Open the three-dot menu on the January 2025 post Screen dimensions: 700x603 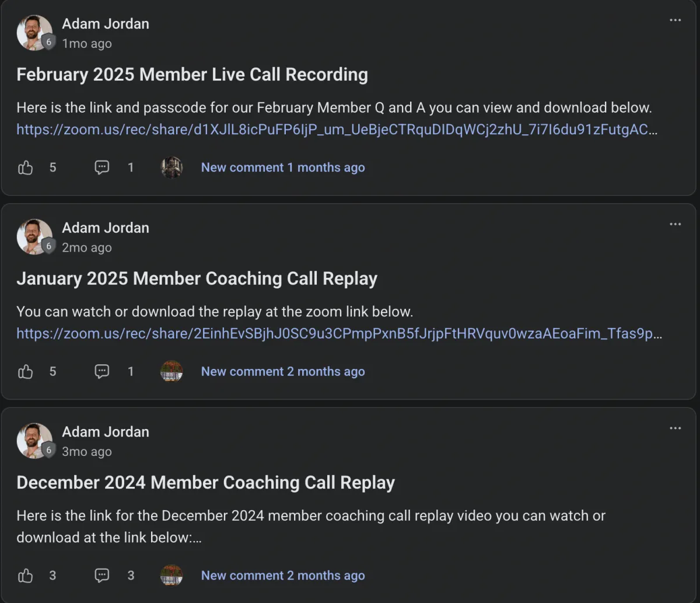675,224
